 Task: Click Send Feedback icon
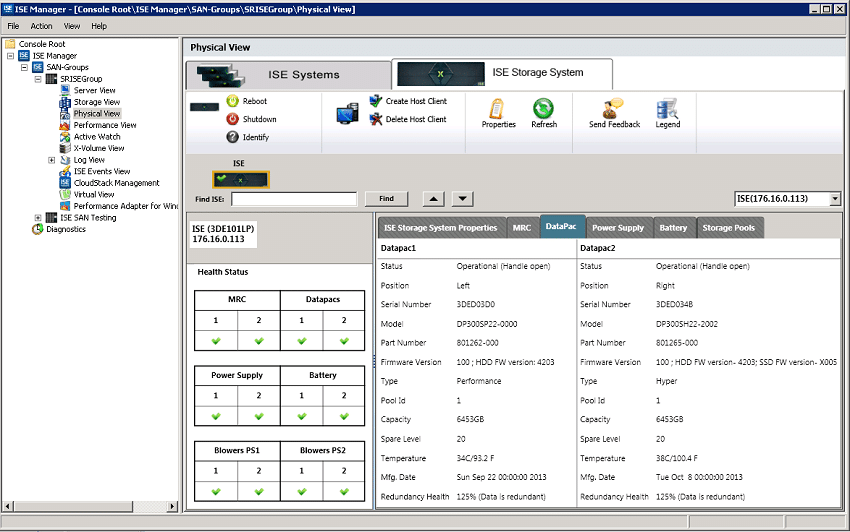click(x=613, y=108)
